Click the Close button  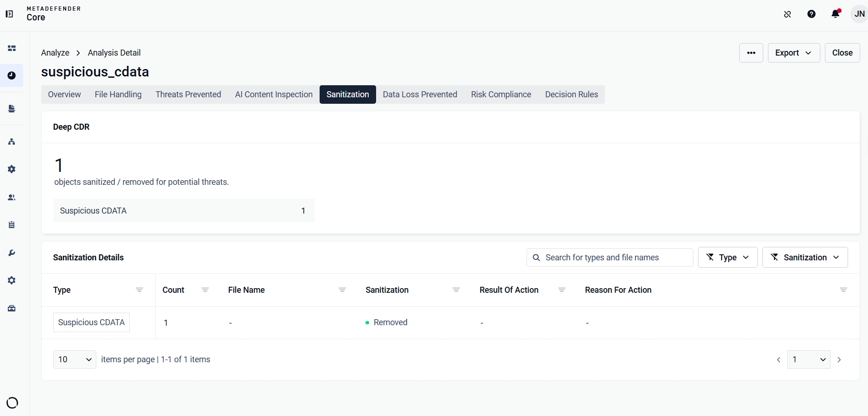(842, 53)
